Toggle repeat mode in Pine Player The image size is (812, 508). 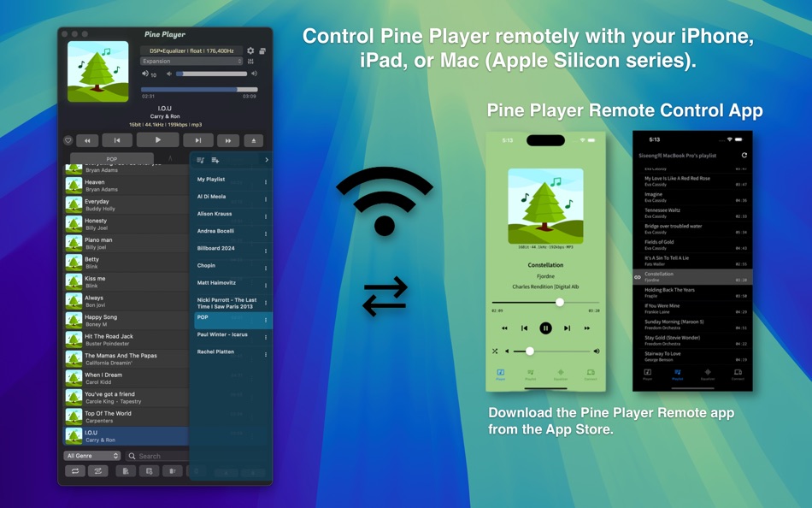[75, 470]
